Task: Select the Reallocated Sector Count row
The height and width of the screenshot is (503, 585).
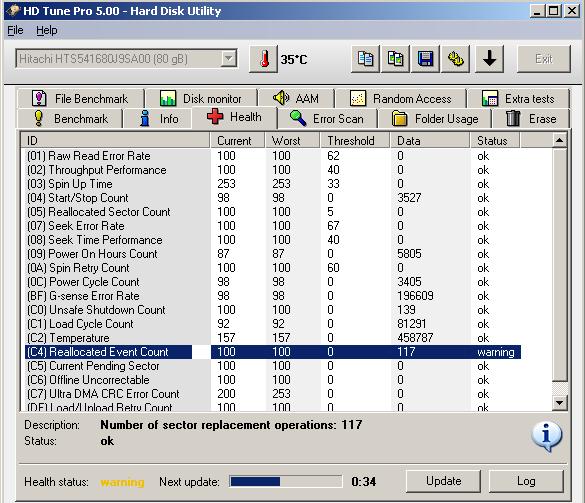Action: [x=272, y=212]
